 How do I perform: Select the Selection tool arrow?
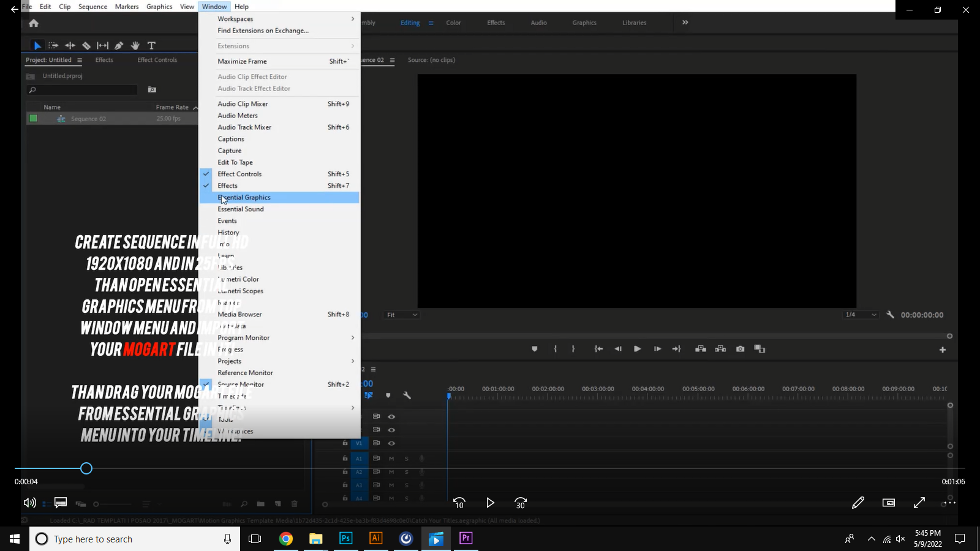tap(37, 45)
